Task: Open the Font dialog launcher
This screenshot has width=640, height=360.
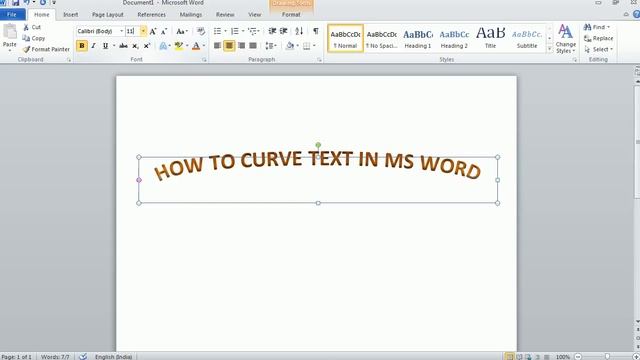Action: [204, 60]
